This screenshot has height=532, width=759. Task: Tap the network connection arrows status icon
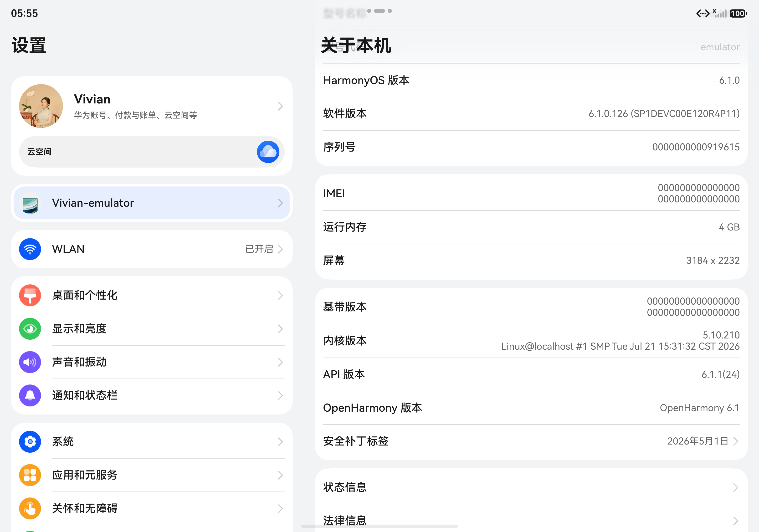(703, 14)
